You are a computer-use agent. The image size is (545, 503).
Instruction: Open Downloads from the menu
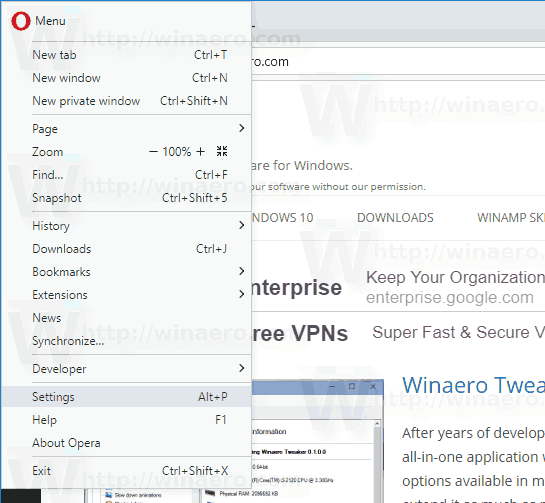click(x=127, y=249)
